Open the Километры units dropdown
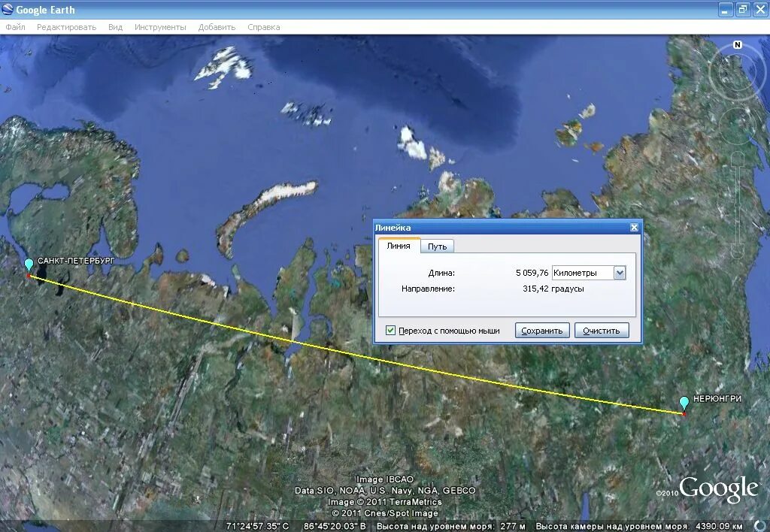 [589, 273]
